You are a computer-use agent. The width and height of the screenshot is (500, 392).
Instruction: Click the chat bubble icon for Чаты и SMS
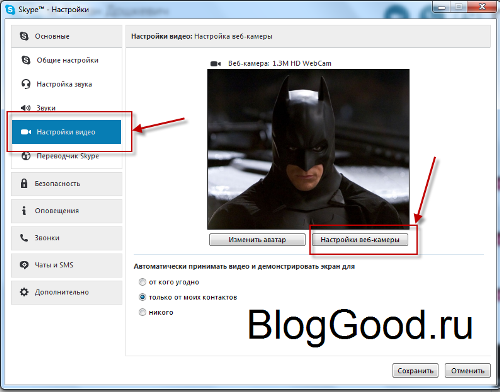click(x=24, y=265)
